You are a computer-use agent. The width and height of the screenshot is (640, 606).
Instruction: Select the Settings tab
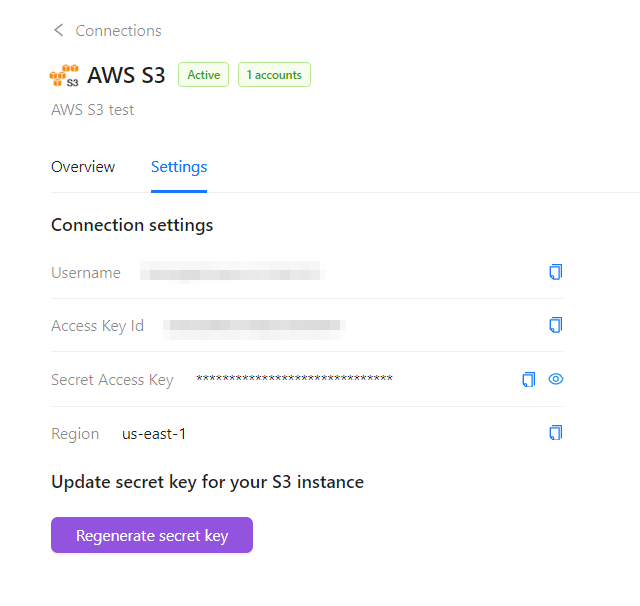coord(179,167)
